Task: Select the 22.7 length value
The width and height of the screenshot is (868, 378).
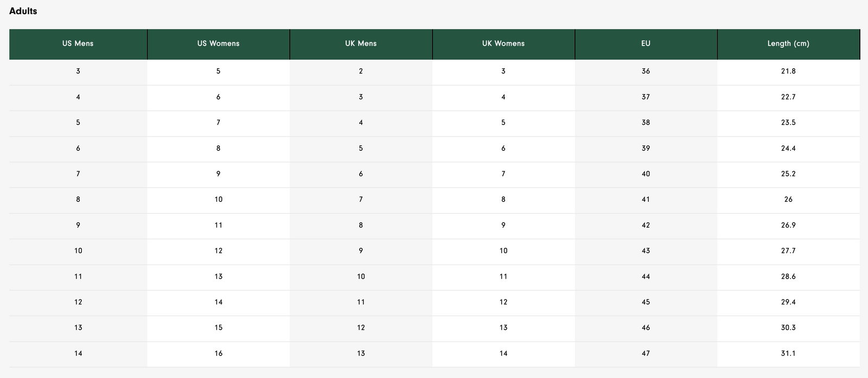Action: 788,97
